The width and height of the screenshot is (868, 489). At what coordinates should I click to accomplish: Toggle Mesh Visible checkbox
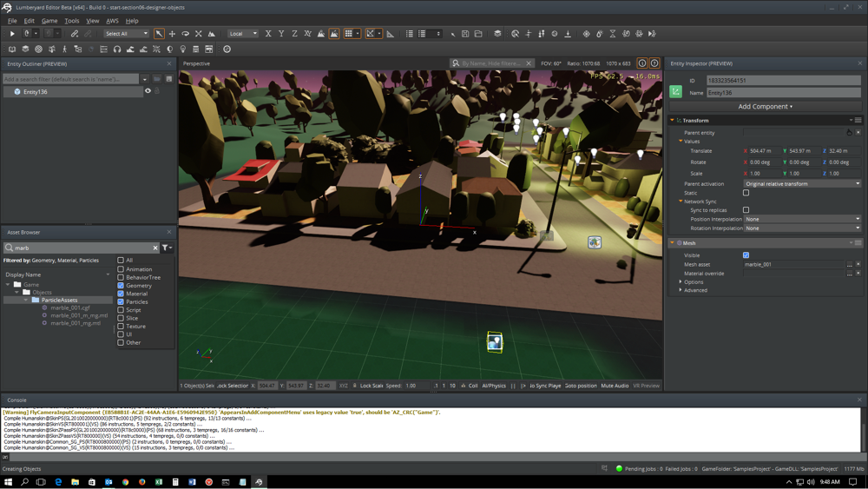coord(746,255)
